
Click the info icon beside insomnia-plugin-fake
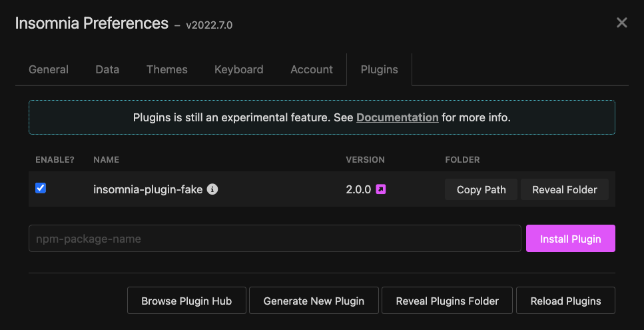212,189
